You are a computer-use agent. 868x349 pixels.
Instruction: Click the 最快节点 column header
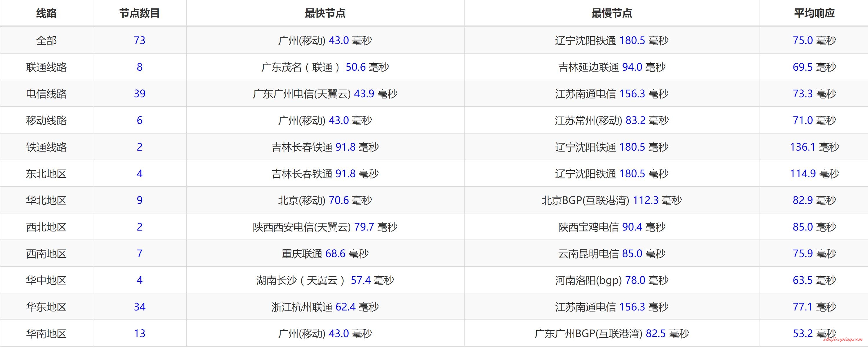pos(325,13)
